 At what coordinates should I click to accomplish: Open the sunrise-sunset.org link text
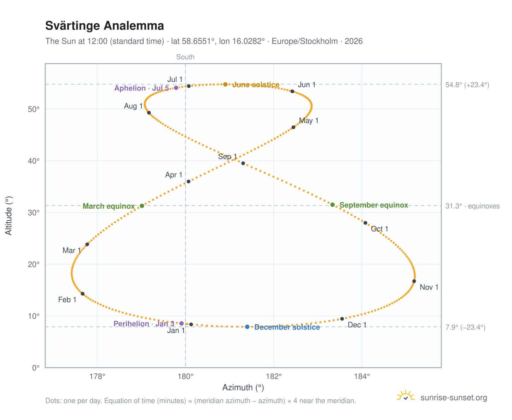pyautogui.click(x=454, y=398)
